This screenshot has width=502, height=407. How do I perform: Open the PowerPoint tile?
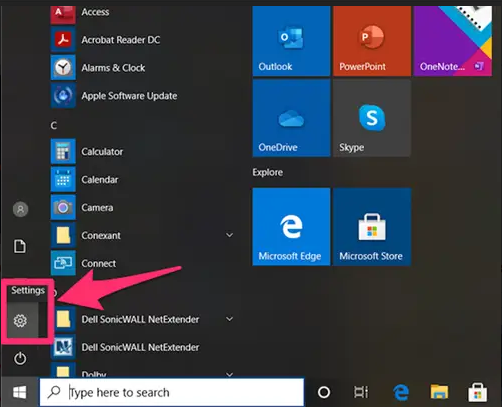[x=372, y=41]
